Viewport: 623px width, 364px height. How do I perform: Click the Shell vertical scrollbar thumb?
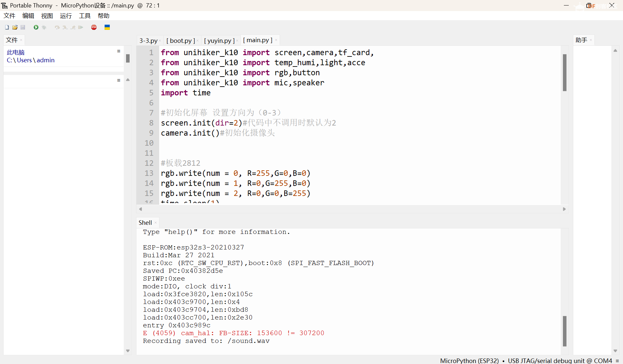pos(565,331)
